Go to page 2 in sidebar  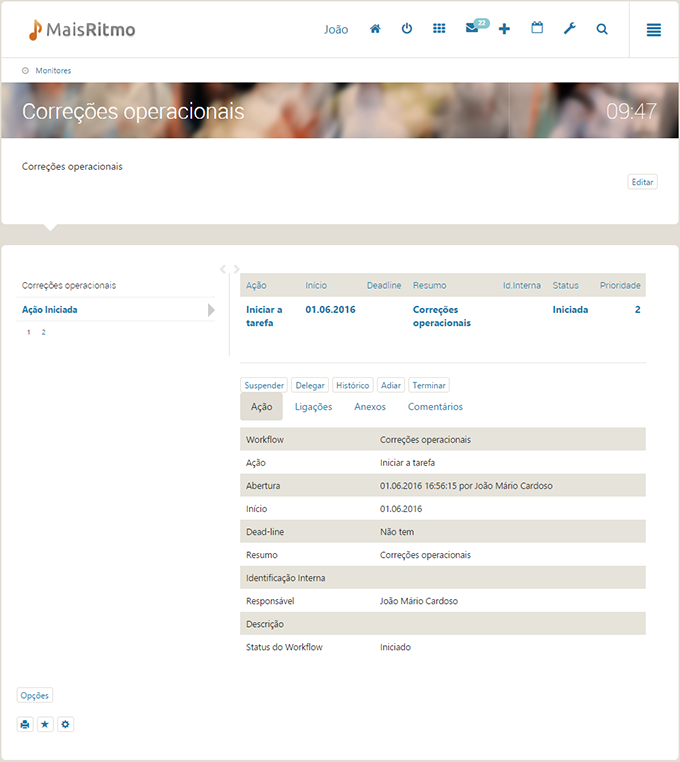pyautogui.click(x=43, y=332)
